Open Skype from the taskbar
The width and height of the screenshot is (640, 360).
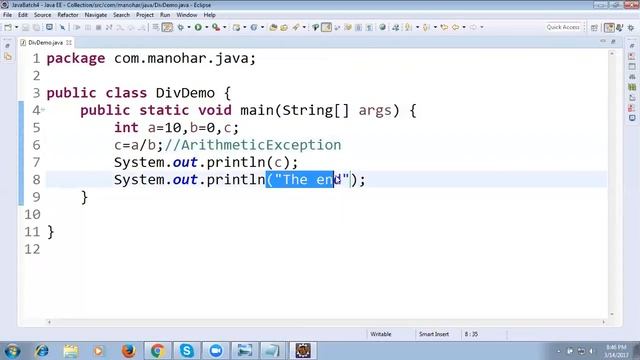tap(187, 351)
